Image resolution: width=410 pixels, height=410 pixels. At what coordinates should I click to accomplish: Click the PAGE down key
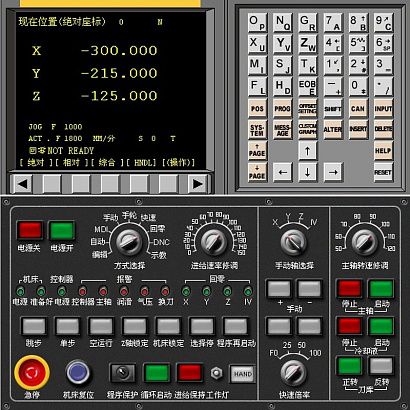tap(257, 172)
